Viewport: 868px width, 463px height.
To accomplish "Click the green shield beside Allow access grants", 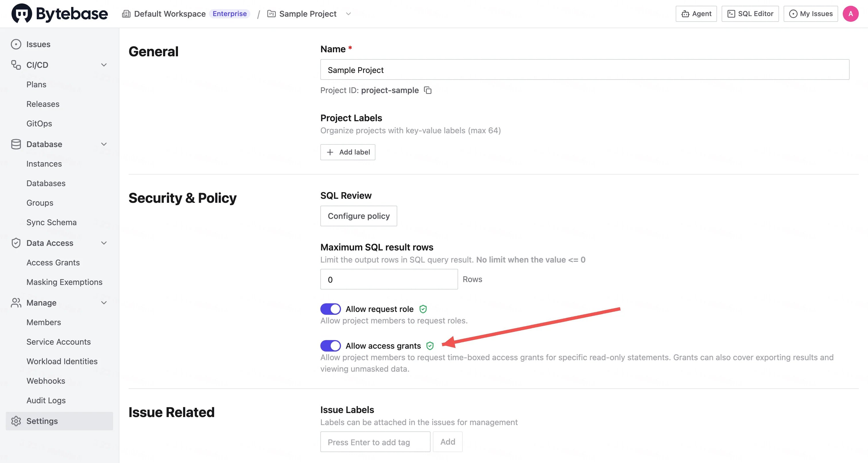I will pyautogui.click(x=430, y=346).
